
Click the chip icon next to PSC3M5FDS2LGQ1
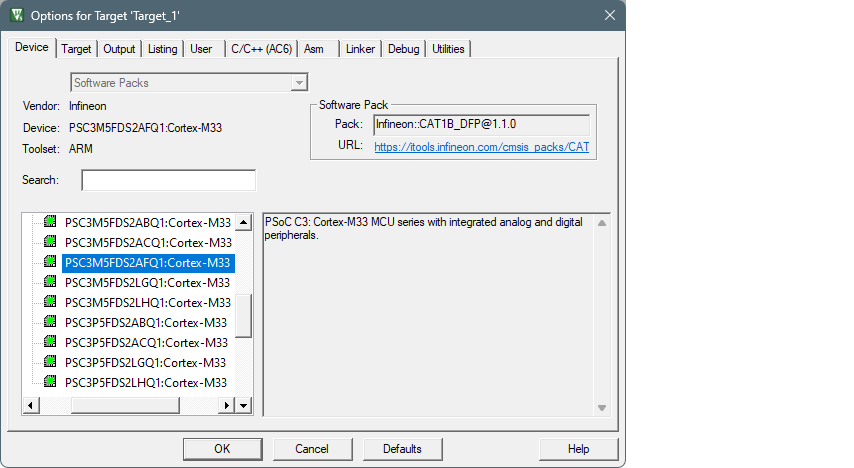point(51,282)
